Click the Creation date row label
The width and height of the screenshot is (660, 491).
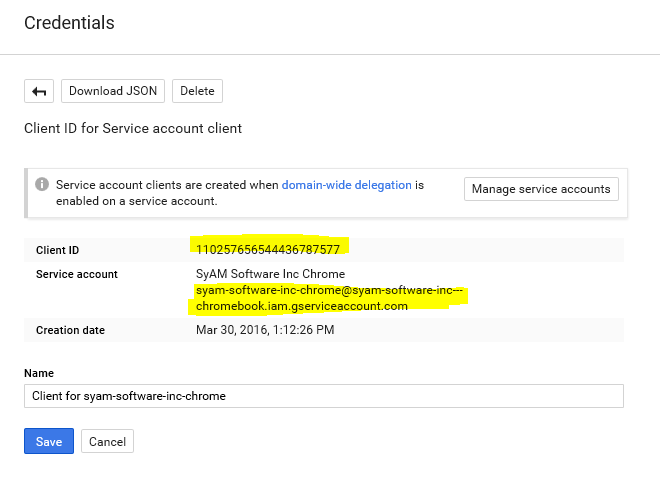[x=70, y=330]
